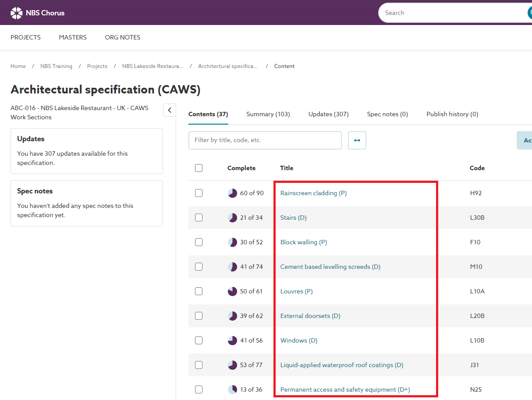Image resolution: width=532 pixels, height=400 pixels.
Task: Go to the Projects breadcrumb
Action: tap(97, 66)
